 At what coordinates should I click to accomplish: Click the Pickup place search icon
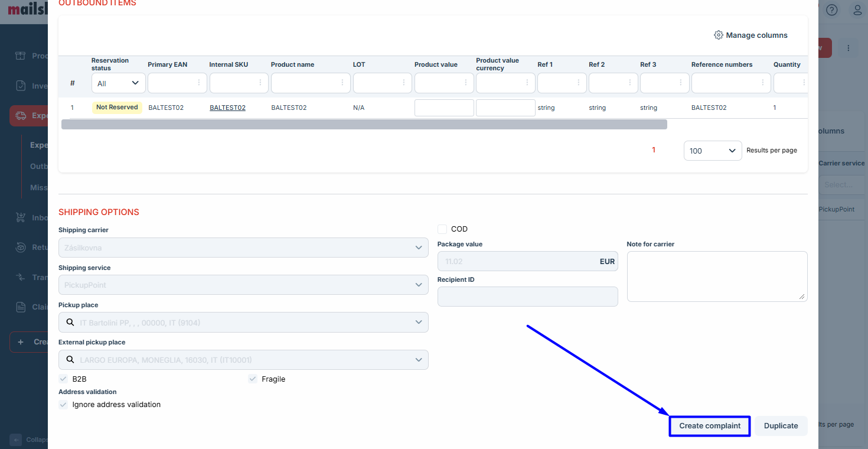pos(70,323)
